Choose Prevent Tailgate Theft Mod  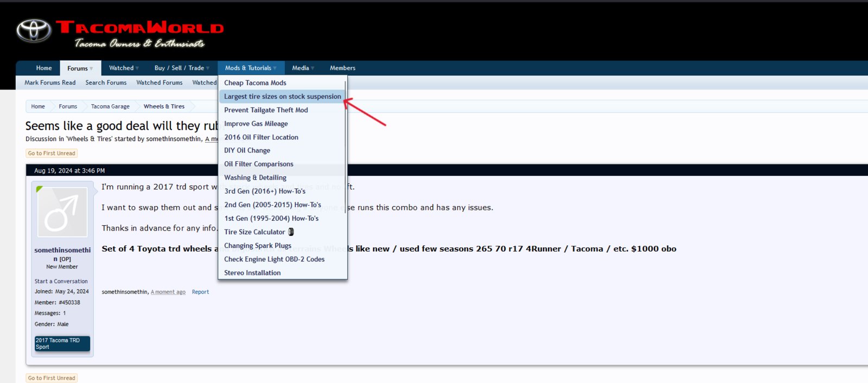point(266,110)
